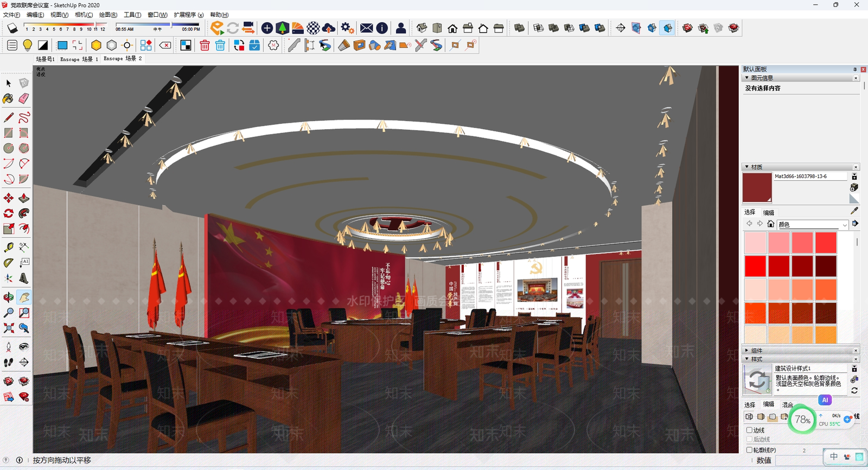The width and height of the screenshot is (868, 470).
Task: Start Enscape render button
Action: (217, 28)
